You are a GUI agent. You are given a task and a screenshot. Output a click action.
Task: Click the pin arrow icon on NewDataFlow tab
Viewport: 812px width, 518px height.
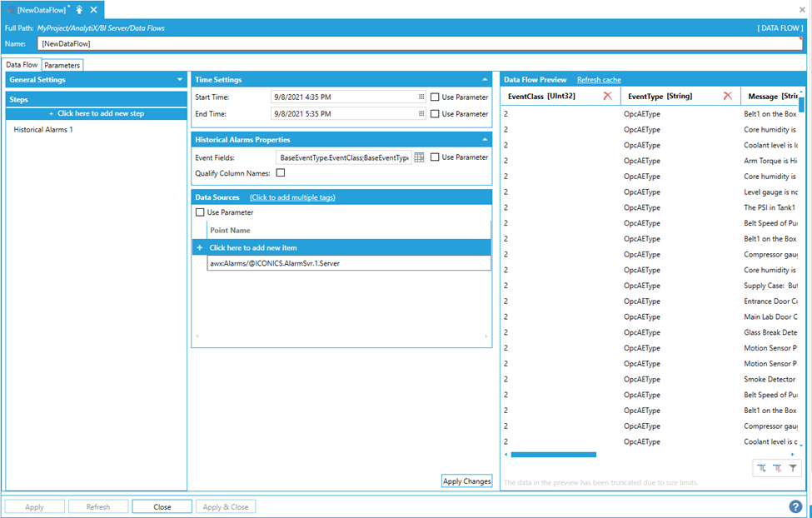click(x=79, y=10)
